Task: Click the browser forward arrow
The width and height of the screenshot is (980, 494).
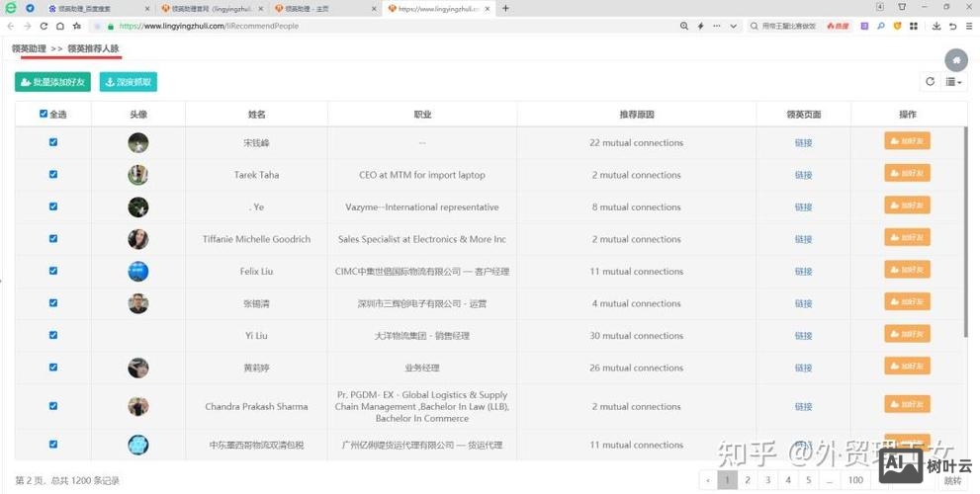Action: 28,27
